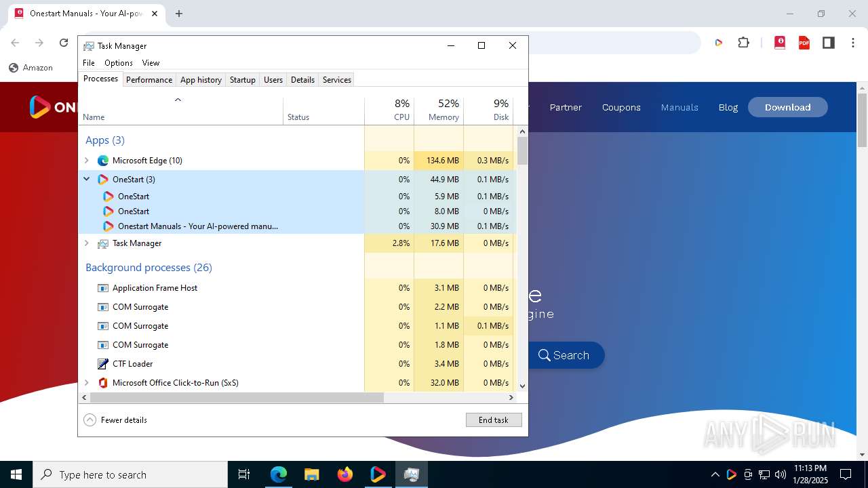Open Microsoft Edge from the taskbar
Screen dimensions: 868x488
(x=279, y=474)
